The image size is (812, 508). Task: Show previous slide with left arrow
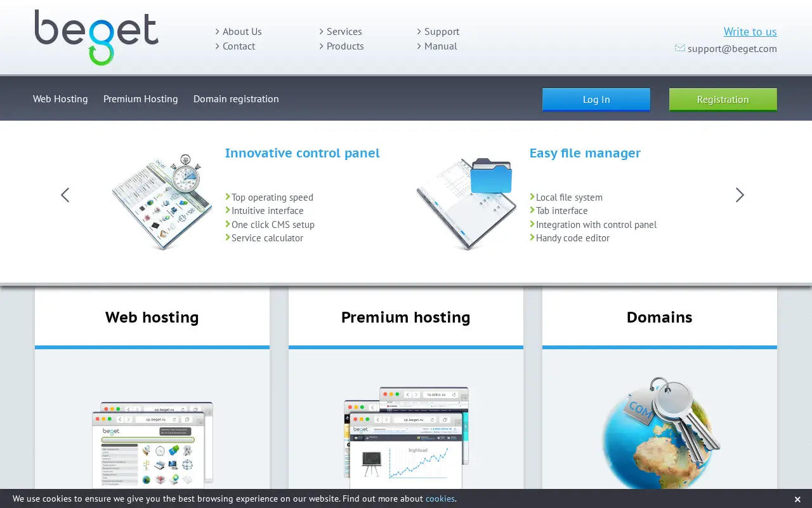click(65, 195)
